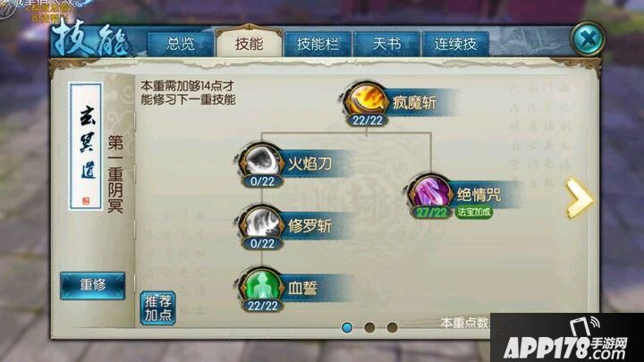Click the 重修 reset button
This screenshot has width=644, height=362.
(x=92, y=285)
